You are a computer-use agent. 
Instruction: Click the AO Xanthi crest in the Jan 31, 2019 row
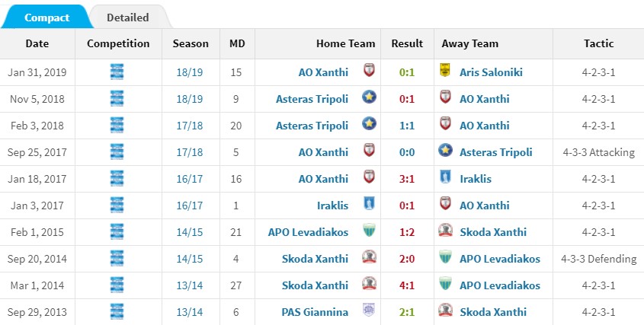(x=369, y=70)
